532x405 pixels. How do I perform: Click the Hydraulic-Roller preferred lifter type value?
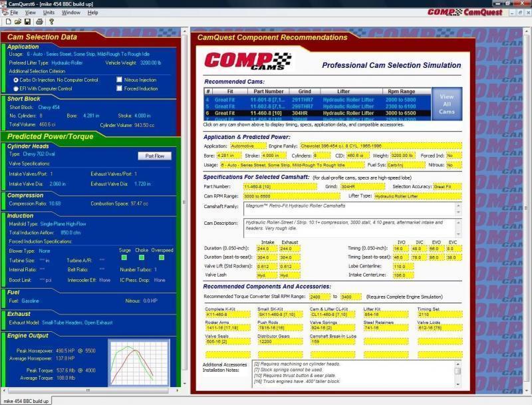point(67,63)
